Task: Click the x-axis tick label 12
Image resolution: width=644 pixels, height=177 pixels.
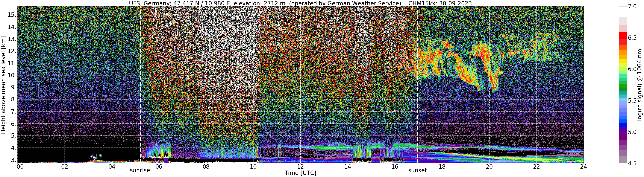Action: click(x=300, y=167)
